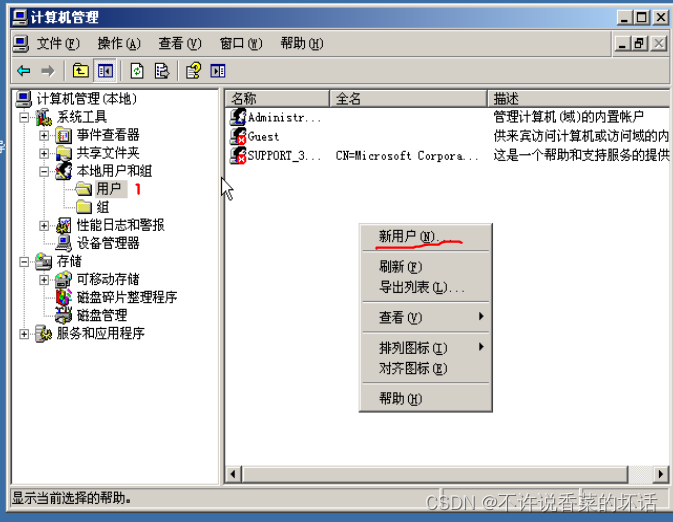The height and width of the screenshot is (522, 673).
Task: Choose 对齐图标(E) from context menu
Action: click(425, 368)
